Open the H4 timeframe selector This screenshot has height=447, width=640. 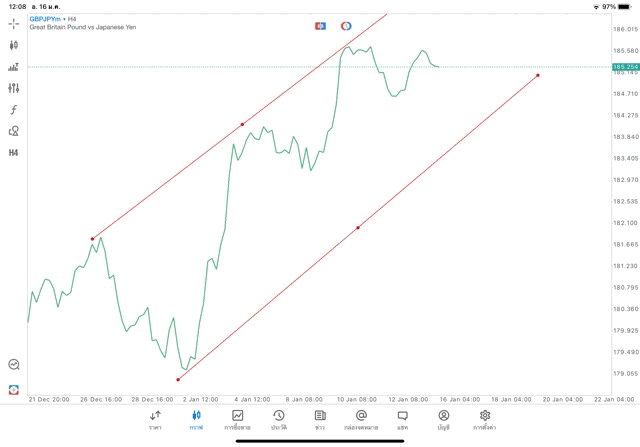(14, 153)
